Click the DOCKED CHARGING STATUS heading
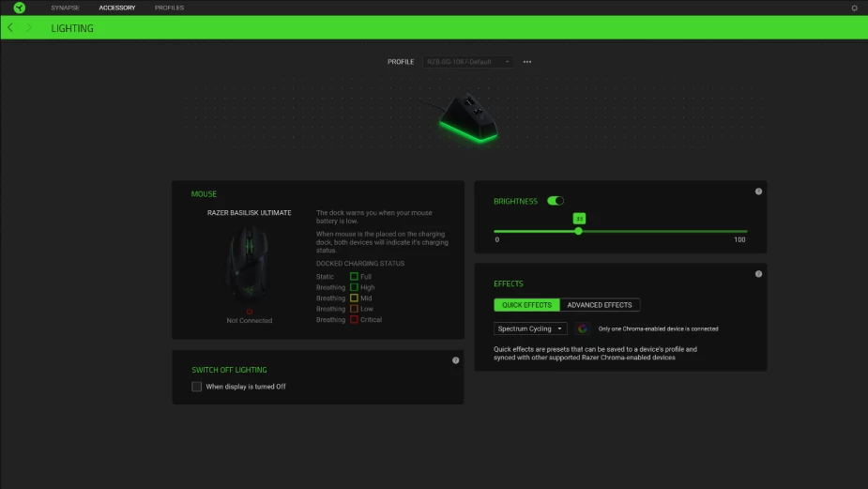 point(360,264)
